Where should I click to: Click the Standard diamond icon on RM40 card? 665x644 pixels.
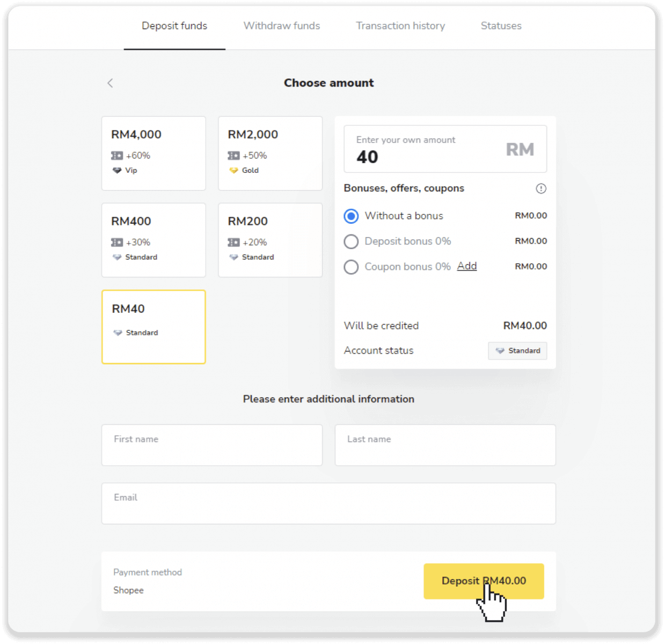tap(118, 333)
